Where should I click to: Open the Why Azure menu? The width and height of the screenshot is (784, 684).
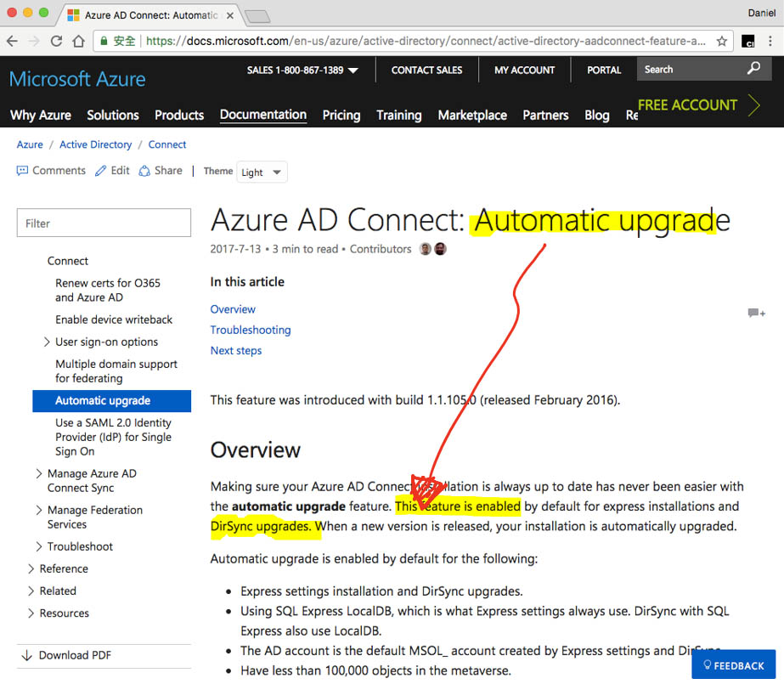click(x=41, y=115)
